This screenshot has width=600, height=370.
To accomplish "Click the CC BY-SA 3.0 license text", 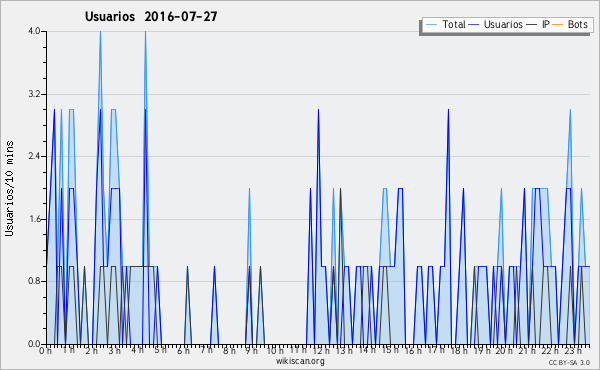I will tap(569, 362).
